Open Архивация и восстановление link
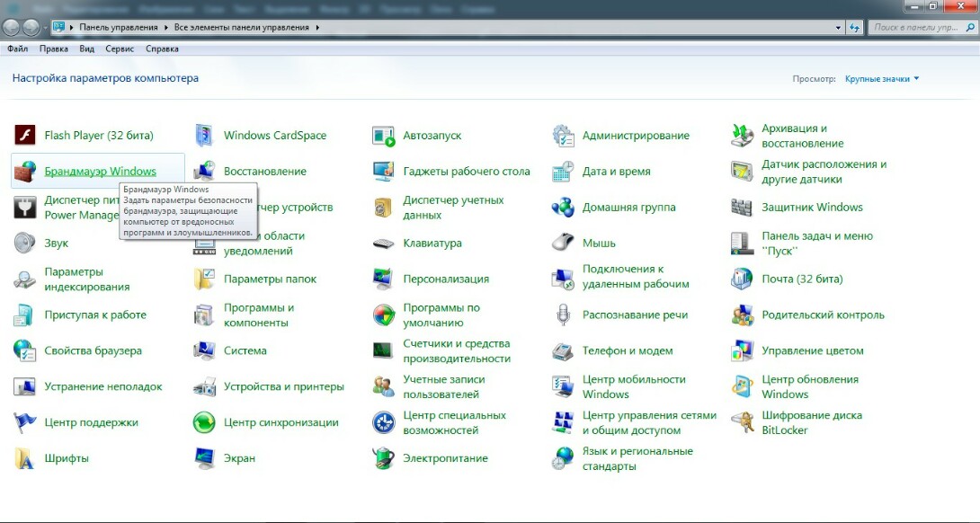This screenshot has width=980, height=523. pyautogui.click(x=803, y=136)
